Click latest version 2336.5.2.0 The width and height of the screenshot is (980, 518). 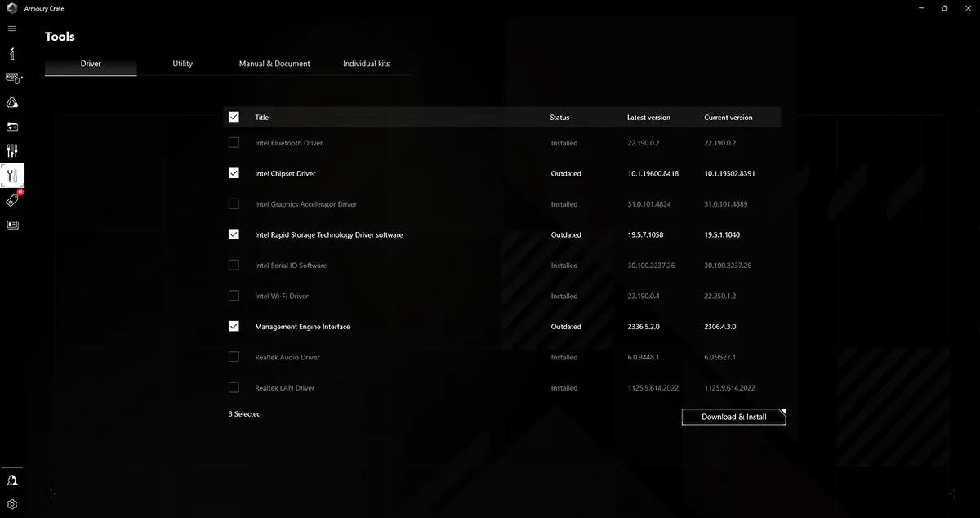(643, 327)
